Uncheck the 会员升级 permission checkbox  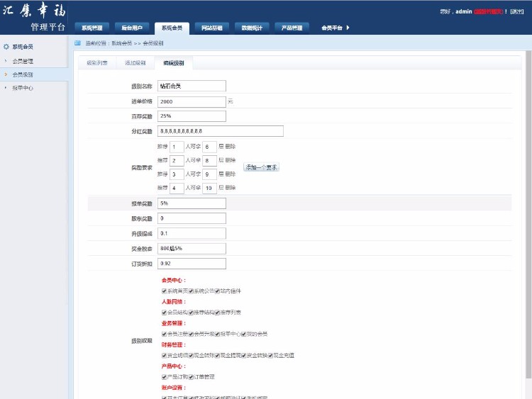(x=191, y=335)
